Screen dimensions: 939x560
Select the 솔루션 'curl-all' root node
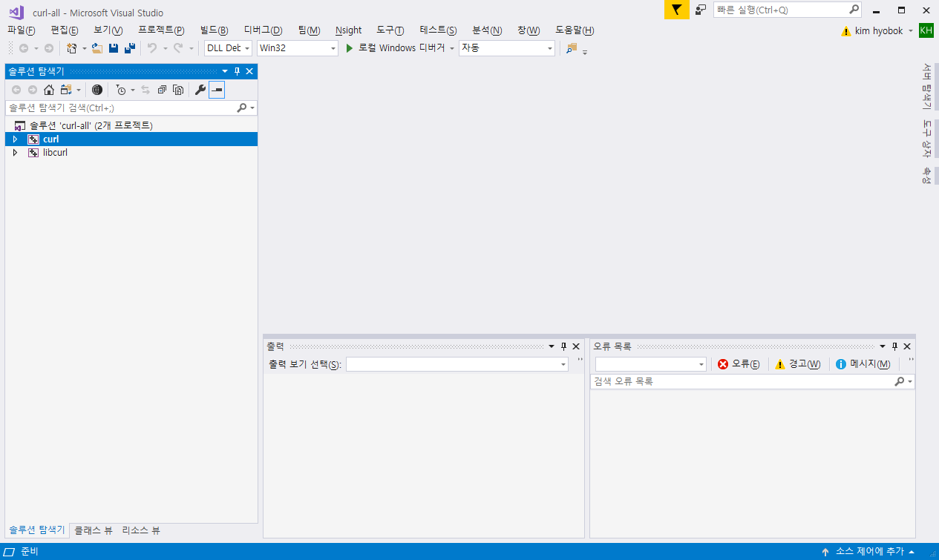point(91,125)
